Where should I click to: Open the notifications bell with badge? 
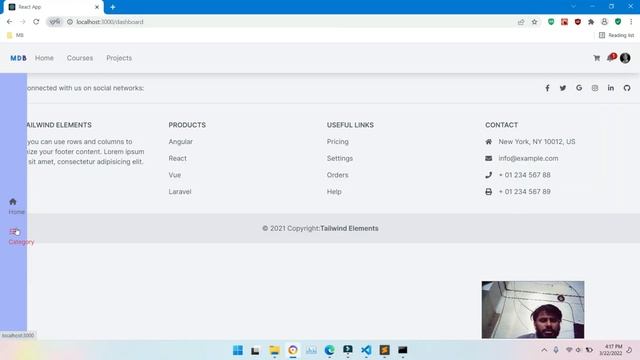coord(611,58)
